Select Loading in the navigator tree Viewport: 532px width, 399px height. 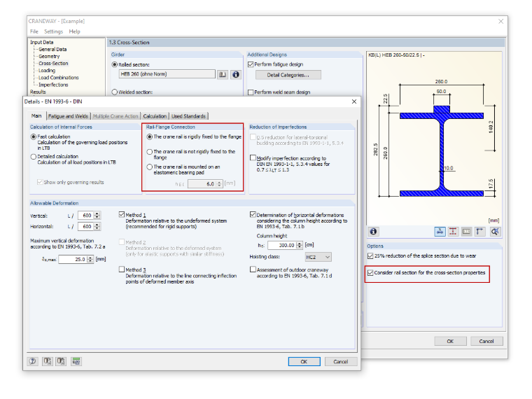[x=47, y=71]
